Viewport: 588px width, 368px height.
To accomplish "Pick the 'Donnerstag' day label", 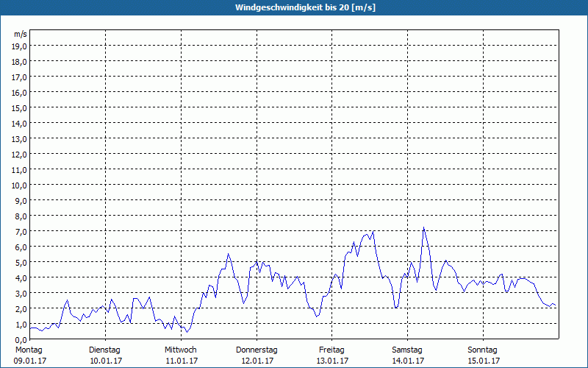I will pyautogui.click(x=257, y=350).
